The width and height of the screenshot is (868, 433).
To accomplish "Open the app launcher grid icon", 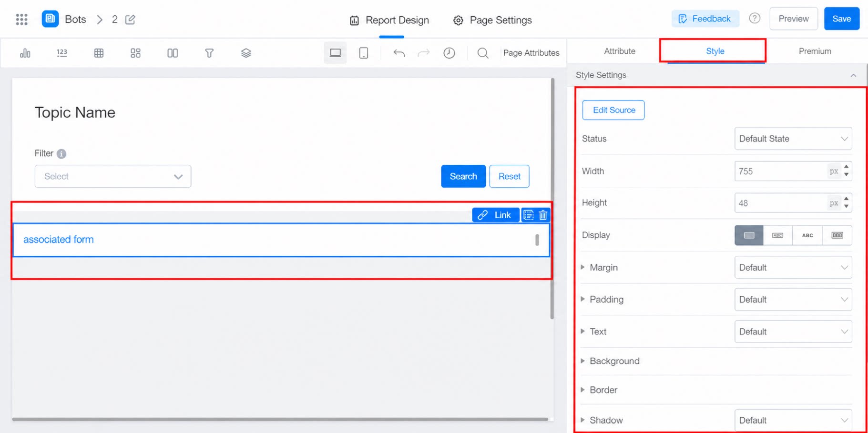I will pos(21,20).
